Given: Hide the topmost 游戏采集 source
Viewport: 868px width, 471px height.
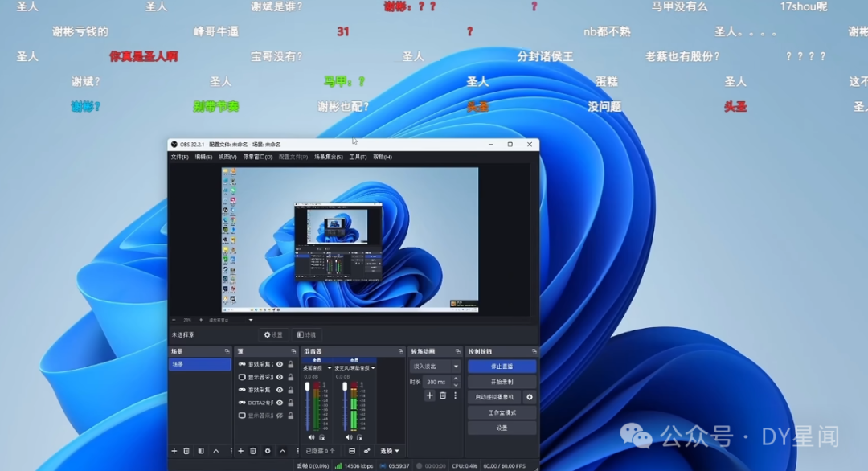Looking at the screenshot, I should pos(280,364).
